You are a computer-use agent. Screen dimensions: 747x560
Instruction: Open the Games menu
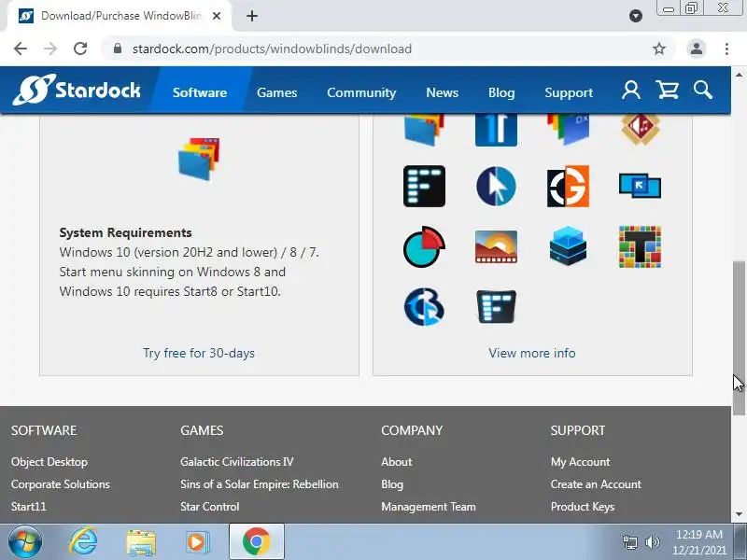click(x=276, y=92)
